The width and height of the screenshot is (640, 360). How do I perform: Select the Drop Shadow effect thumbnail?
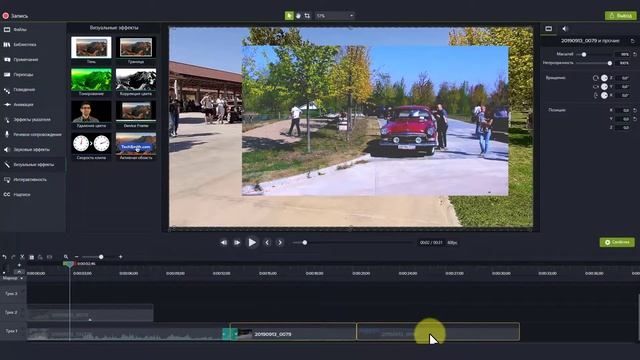pos(91,47)
